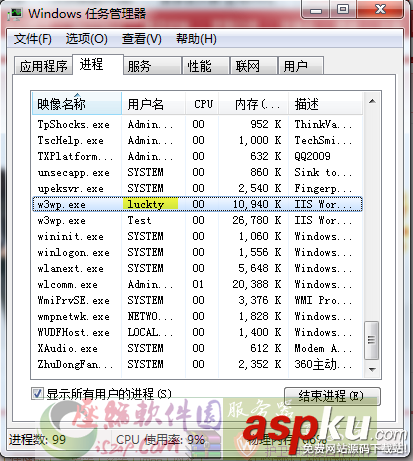Sort by 用户名 column header
The image size is (413, 461).
[x=153, y=104]
